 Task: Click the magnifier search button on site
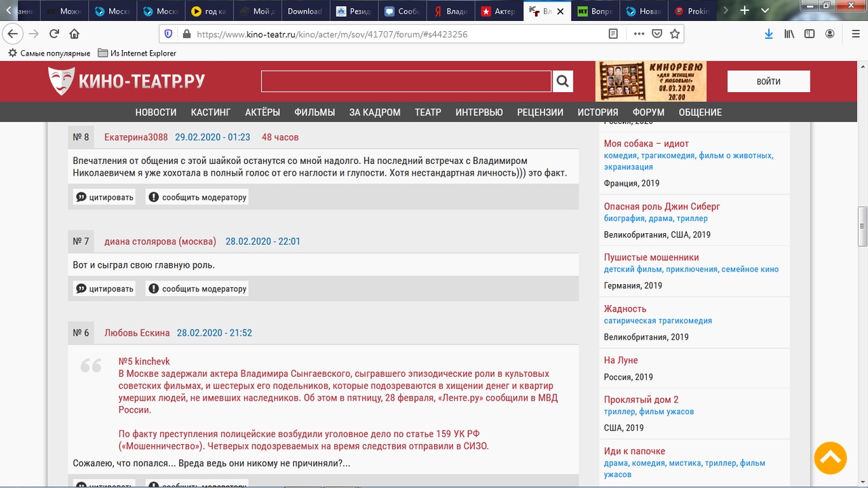[x=562, y=81]
